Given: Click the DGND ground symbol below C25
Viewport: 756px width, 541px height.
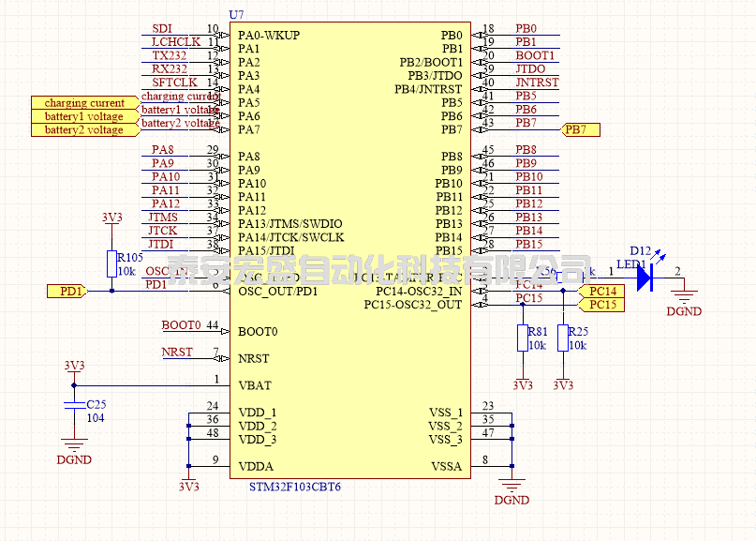Looking at the screenshot, I should (73, 443).
